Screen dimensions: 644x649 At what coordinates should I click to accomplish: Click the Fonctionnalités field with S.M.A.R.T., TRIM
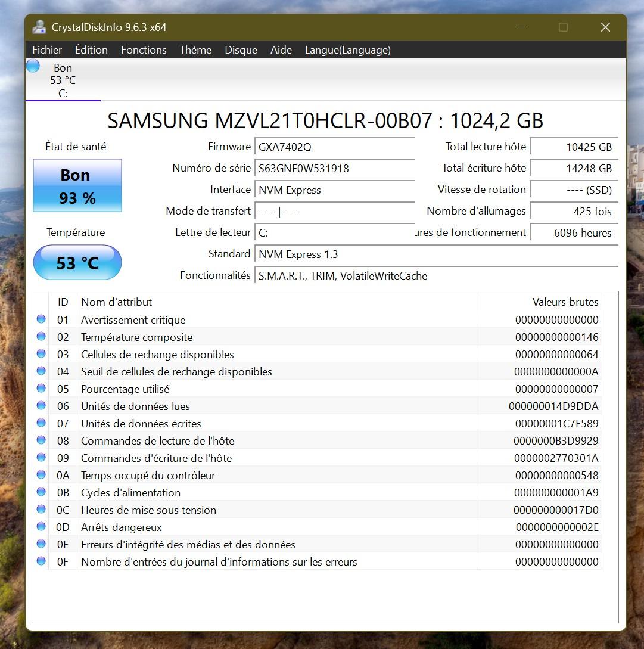pos(436,276)
